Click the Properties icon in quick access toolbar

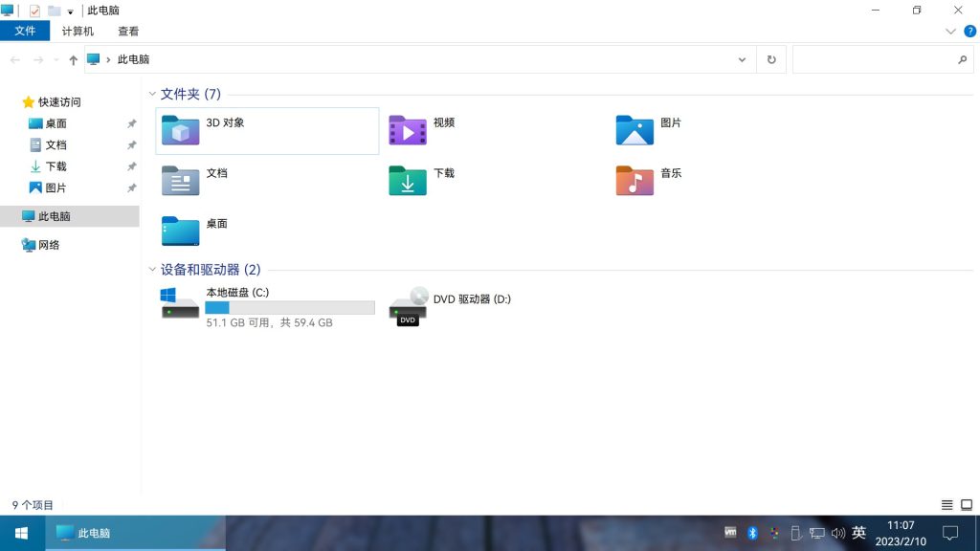click(33, 10)
